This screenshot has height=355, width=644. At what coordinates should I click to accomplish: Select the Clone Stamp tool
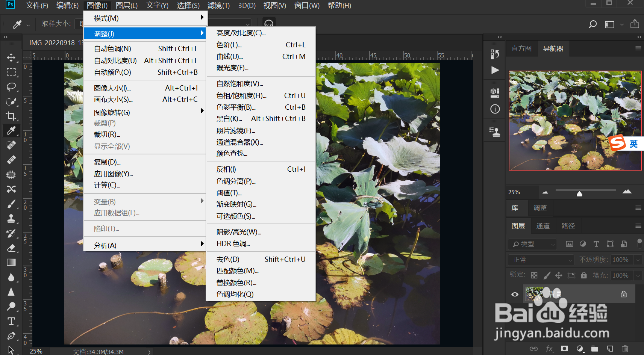pos(11,219)
